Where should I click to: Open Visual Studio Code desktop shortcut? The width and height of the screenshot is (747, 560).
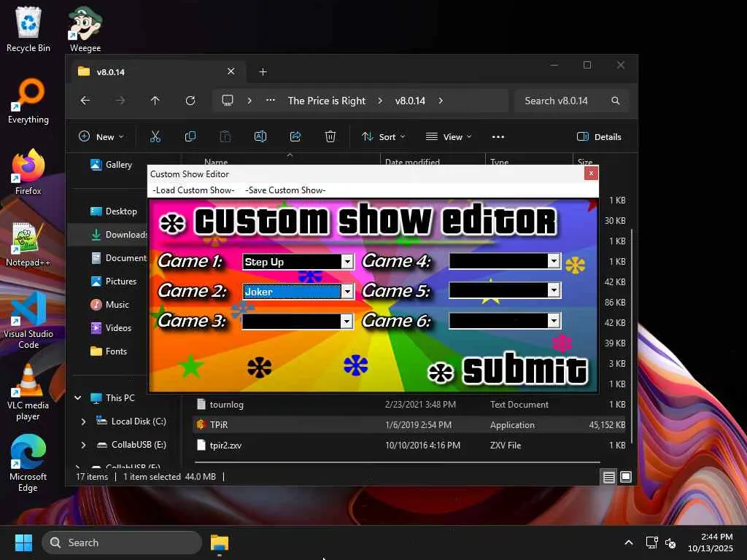point(28,321)
